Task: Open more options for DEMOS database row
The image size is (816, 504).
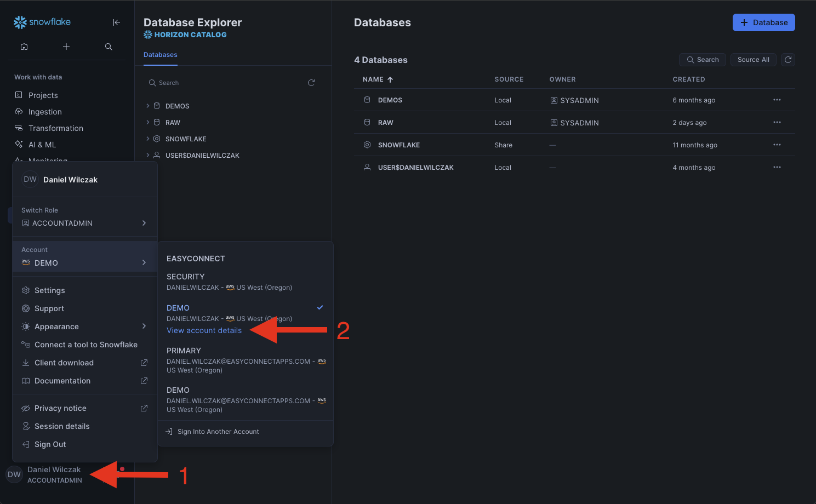Action: point(777,100)
